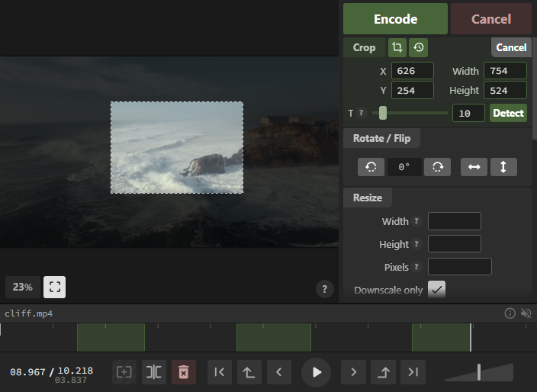Image resolution: width=537 pixels, height=392 pixels.
Task: Click the crop history reset icon
Action: pyautogui.click(x=419, y=47)
